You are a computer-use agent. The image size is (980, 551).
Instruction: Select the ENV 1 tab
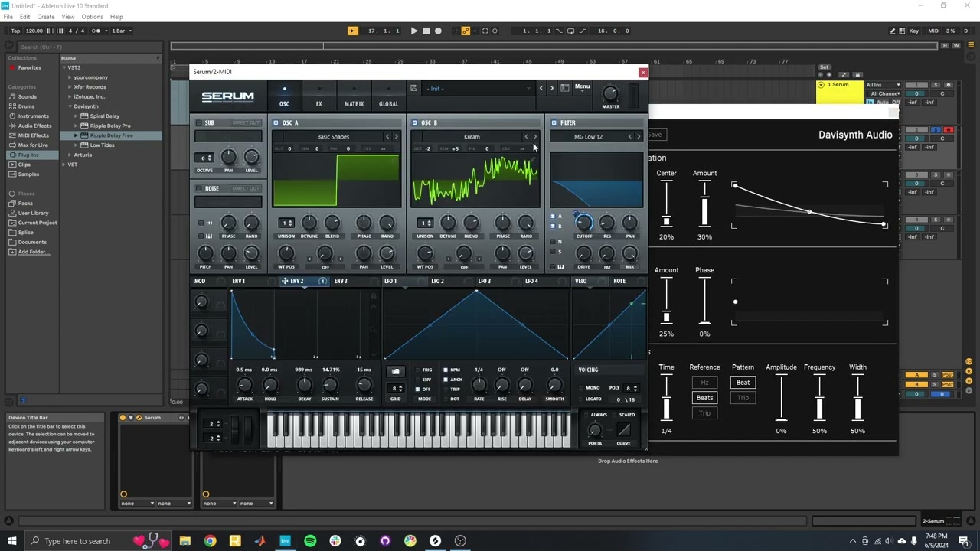(x=239, y=281)
